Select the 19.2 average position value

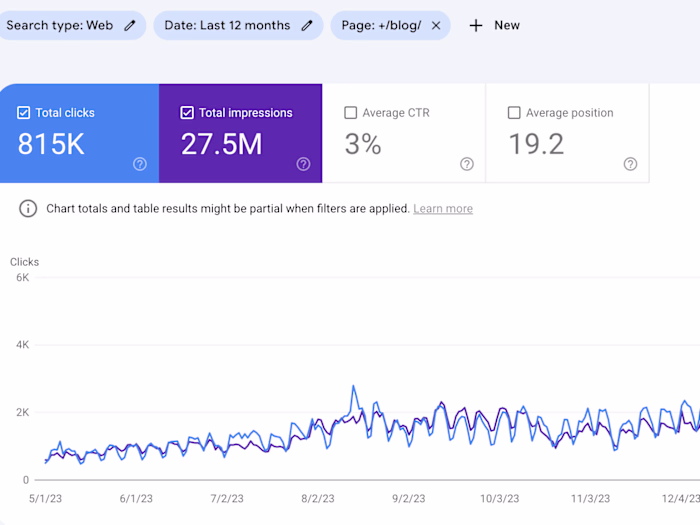pos(536,144)
